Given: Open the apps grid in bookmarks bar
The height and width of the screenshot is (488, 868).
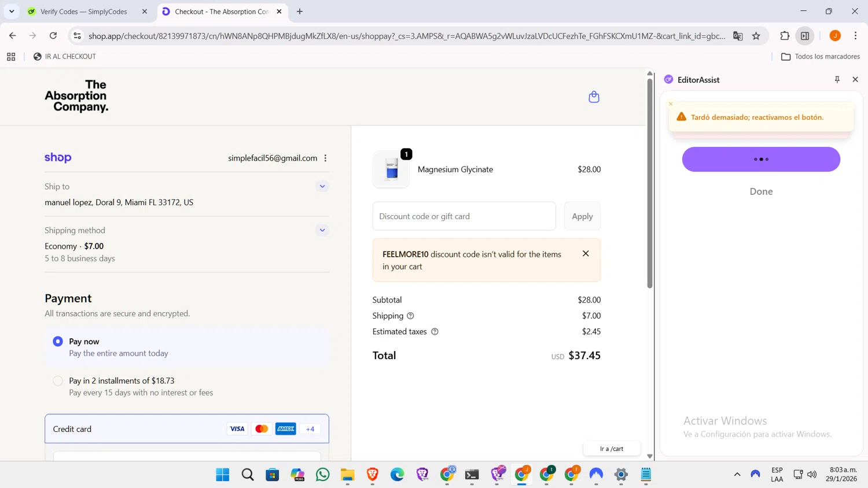Looking at the screenshot, I should point(11,57).
